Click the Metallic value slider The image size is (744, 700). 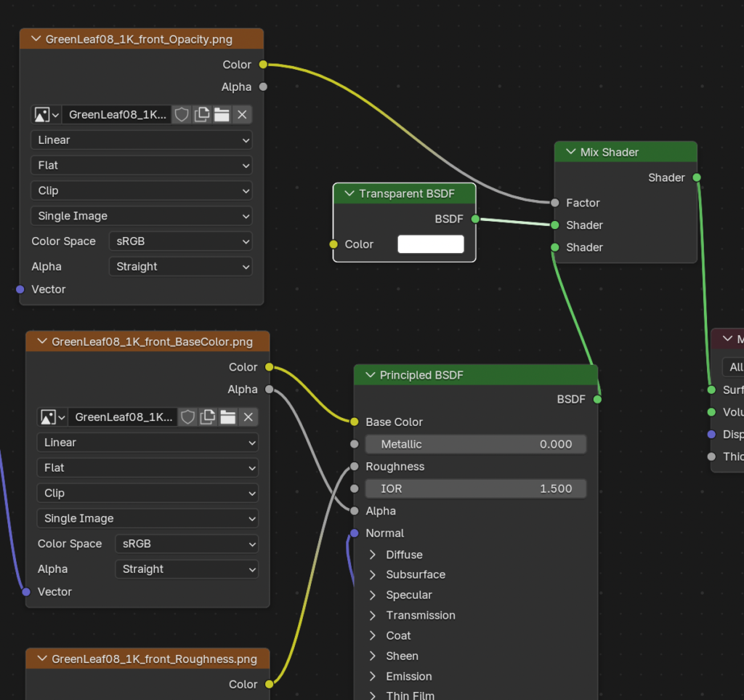pyautogui.click(x=475, y=444)
